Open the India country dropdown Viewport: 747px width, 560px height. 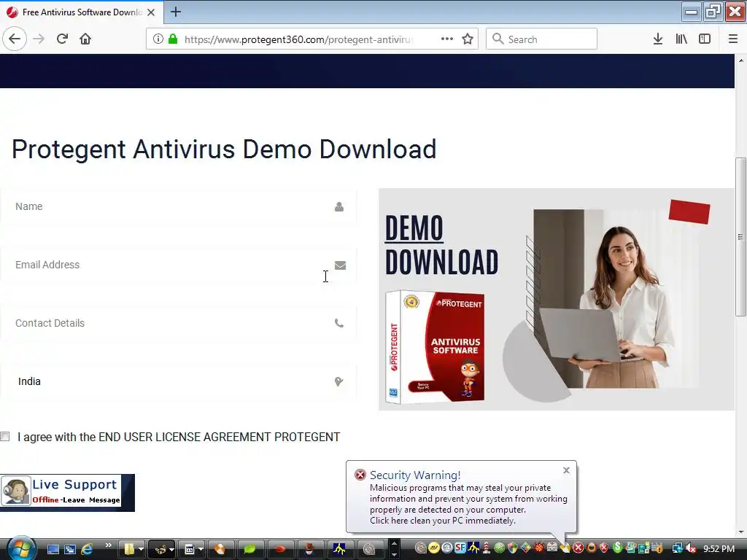coord(178,381)
